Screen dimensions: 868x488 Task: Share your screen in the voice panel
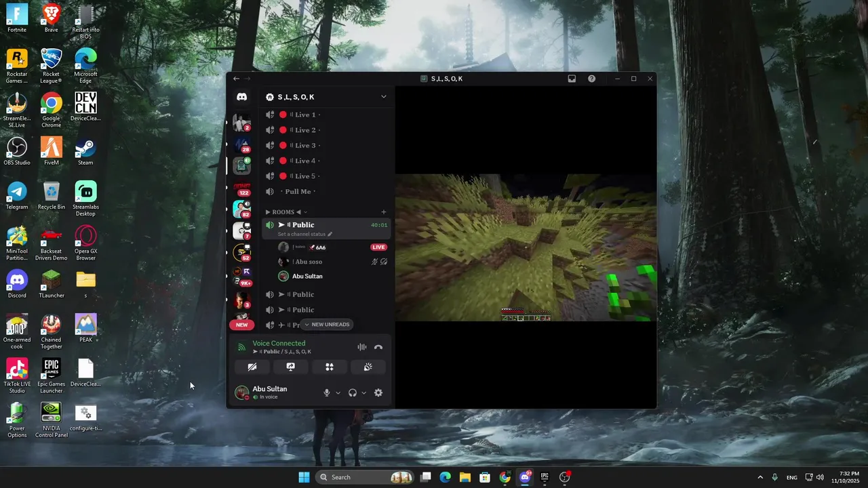coord(290,367)
